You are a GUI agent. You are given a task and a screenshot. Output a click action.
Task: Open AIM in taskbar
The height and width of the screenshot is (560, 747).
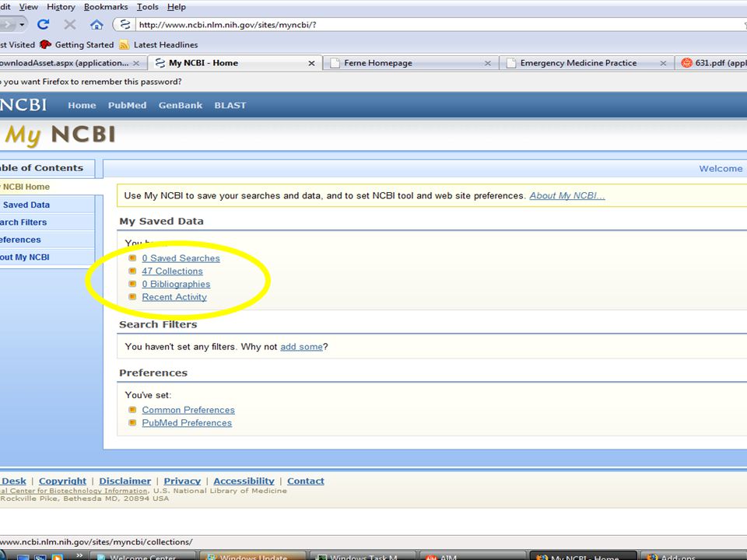[x=472, y=556]
